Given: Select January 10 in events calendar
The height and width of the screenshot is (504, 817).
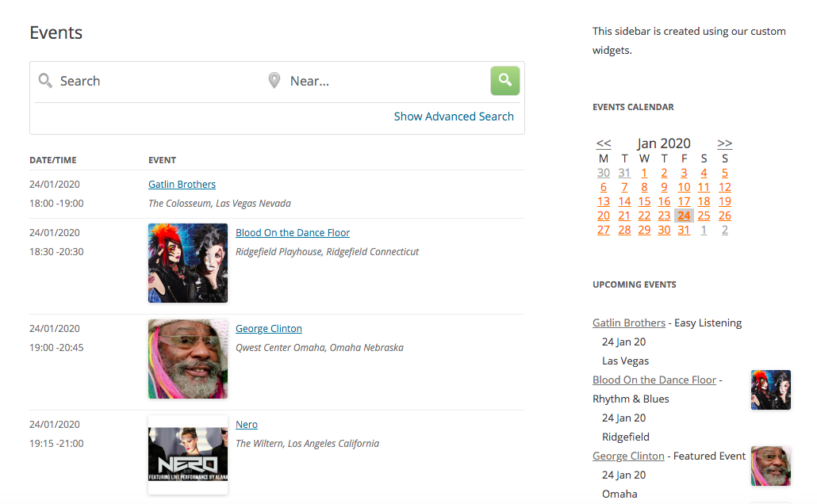Looking at the screenshot, I should tap(684, 188).
